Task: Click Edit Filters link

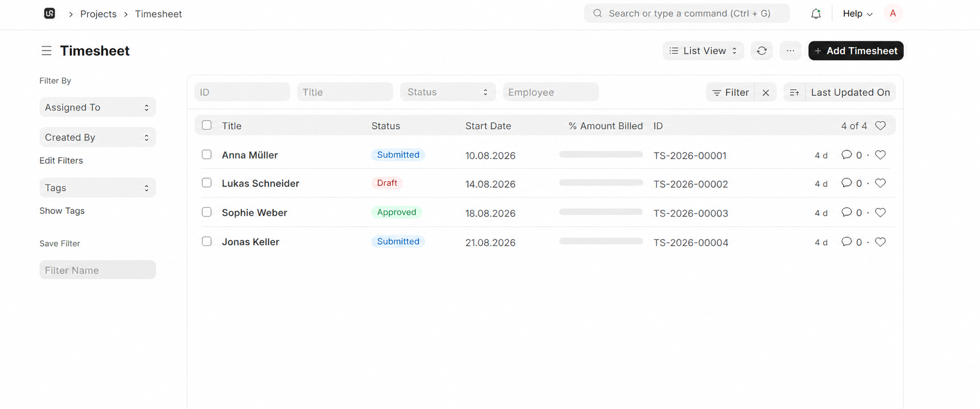Action: [61, 161]
